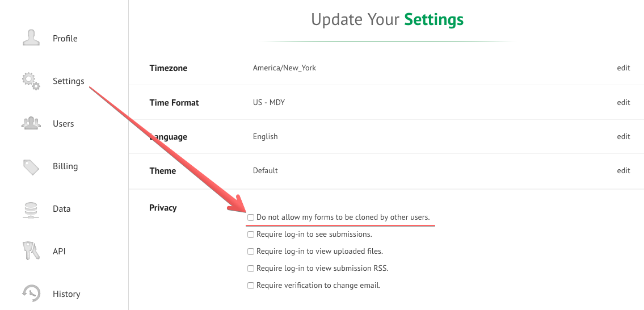Click the History clock icon

pyautogui.click(x=31, y=294)
